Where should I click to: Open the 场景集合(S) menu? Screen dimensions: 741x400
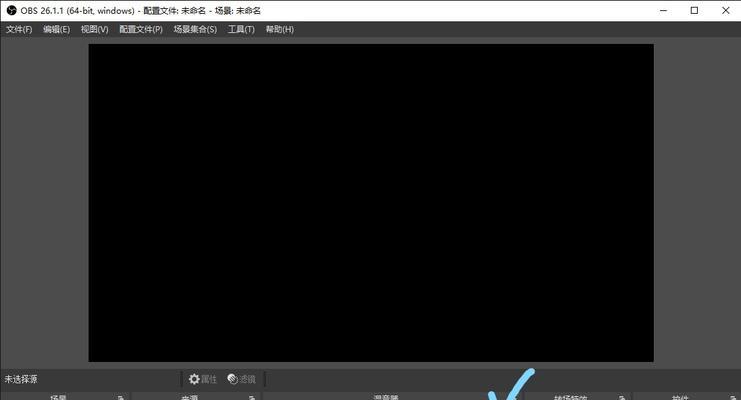click(195, 29)
